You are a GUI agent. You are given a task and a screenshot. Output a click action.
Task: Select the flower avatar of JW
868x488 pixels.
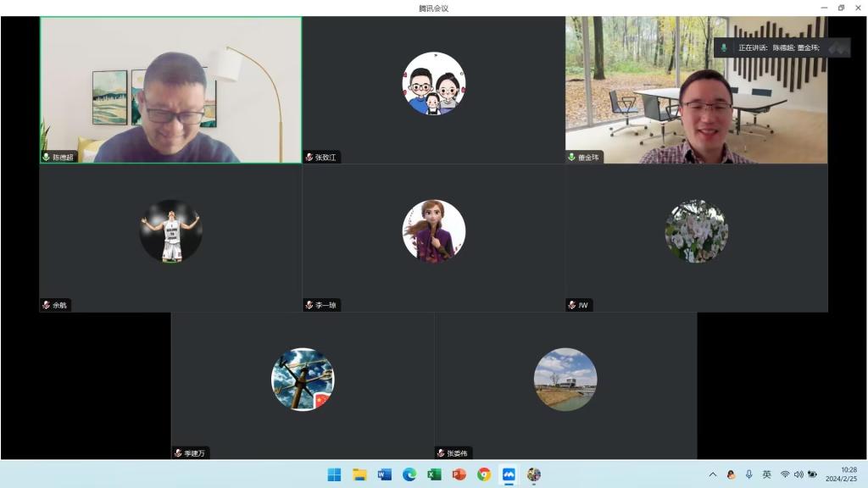(x=696, y=231)
